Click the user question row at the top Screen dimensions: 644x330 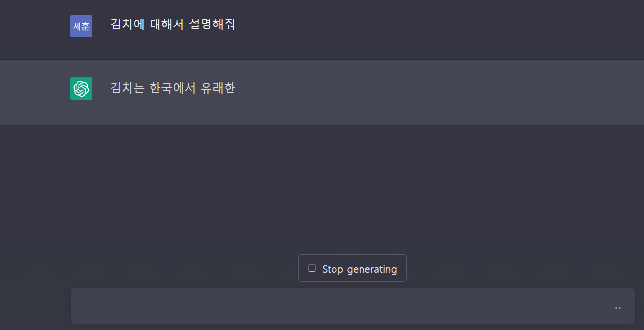[x=322, y=29]
